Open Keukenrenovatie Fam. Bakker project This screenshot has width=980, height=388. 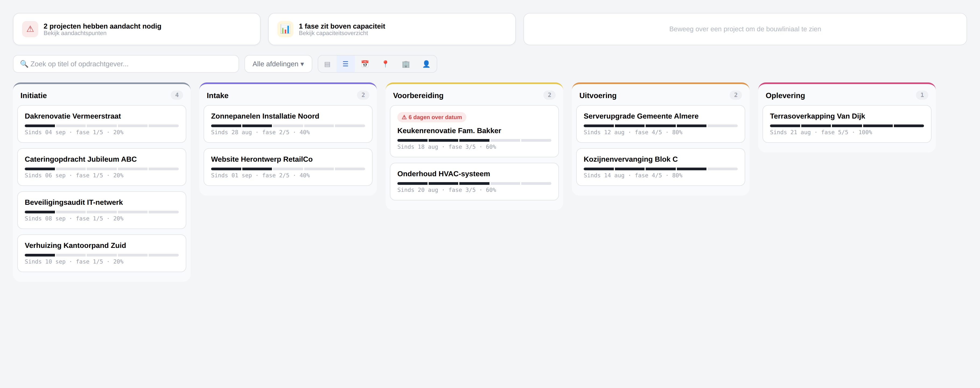pos(474,131)
